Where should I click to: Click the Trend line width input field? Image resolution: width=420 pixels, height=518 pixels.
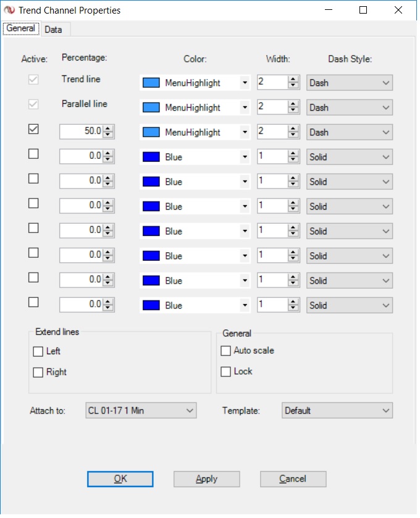coord(272,83)
